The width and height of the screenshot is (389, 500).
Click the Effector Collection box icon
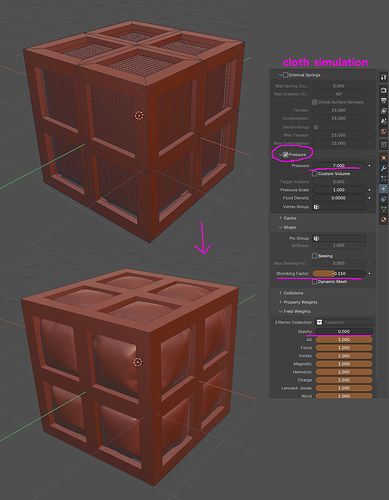(319, 322)
